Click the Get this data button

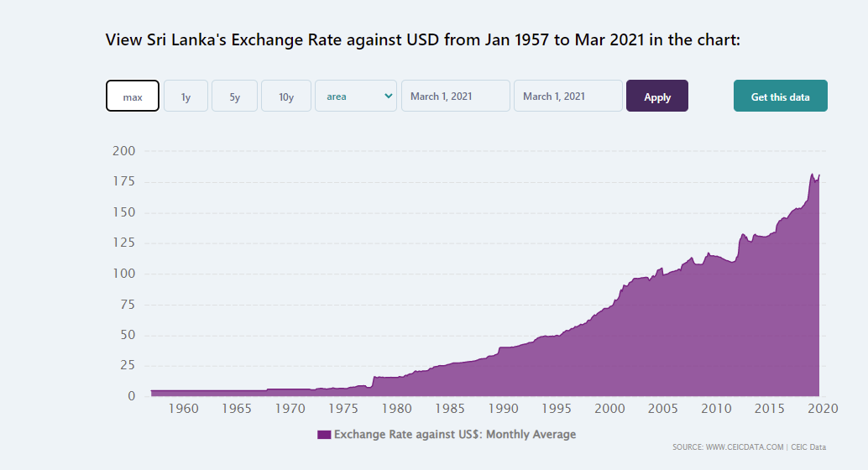(x=781, y=96)
